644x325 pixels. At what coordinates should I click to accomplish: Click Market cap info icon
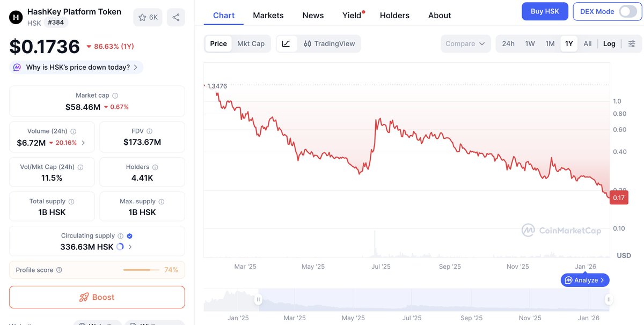(115, 95)
